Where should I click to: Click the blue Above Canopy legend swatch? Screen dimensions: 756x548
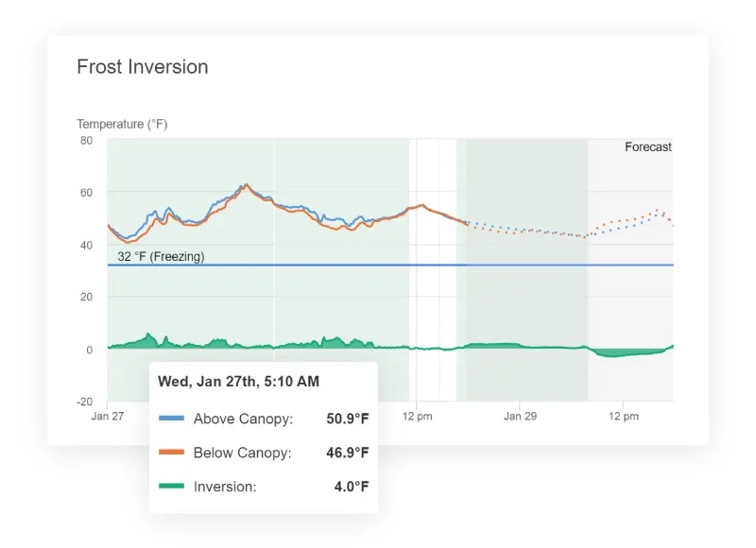point(171,419)
